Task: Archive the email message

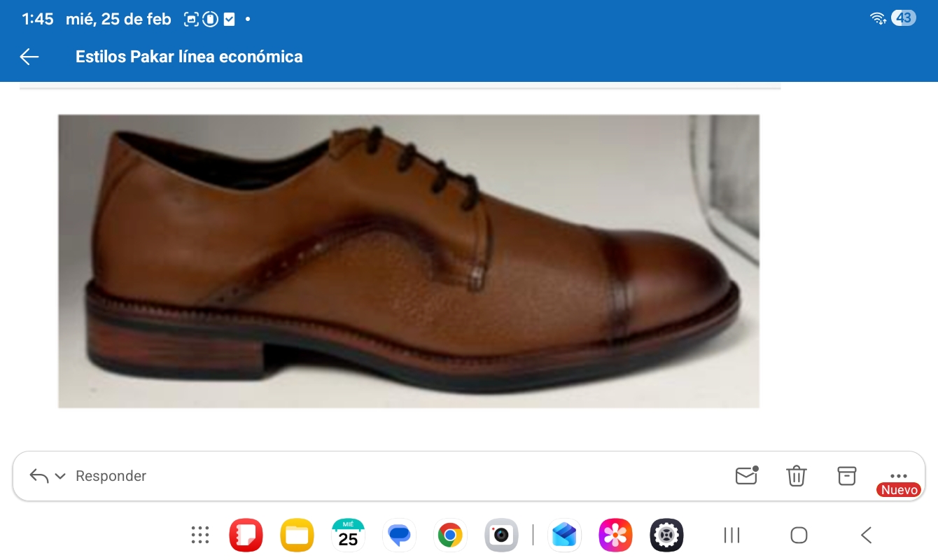Action: point(847,476)
